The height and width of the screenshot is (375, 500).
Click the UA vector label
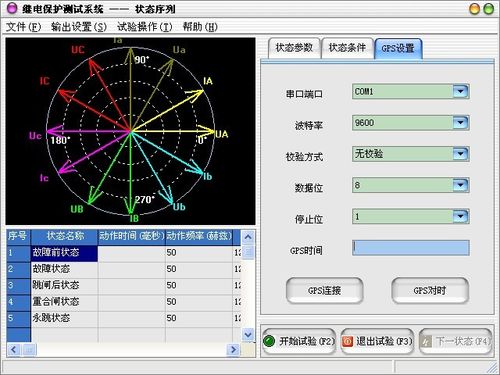tap(222, 134)
